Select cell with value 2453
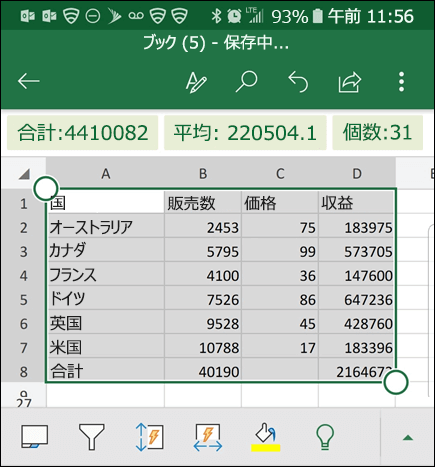This screenshot has width=435, height=467. tap(203, 226)
